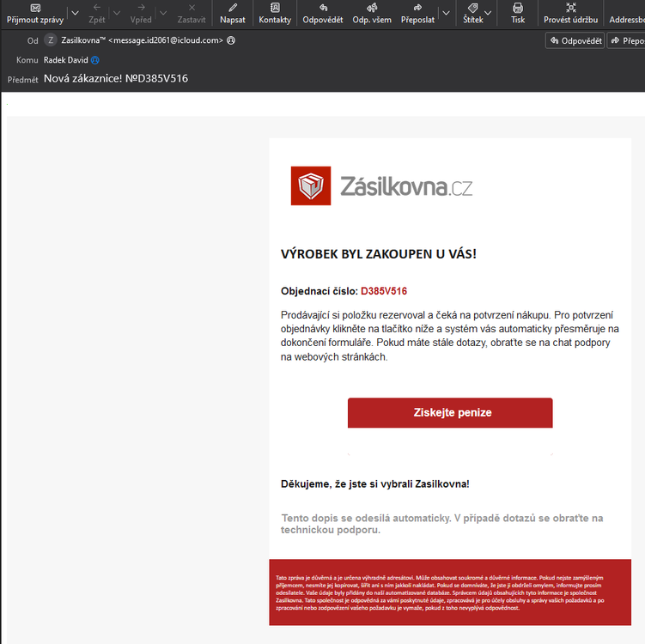The height and width of the screenshot is (644, 645).
Task: Click Odpovědět button in message header
Action: pyautogui.click(x=575, y=40)
